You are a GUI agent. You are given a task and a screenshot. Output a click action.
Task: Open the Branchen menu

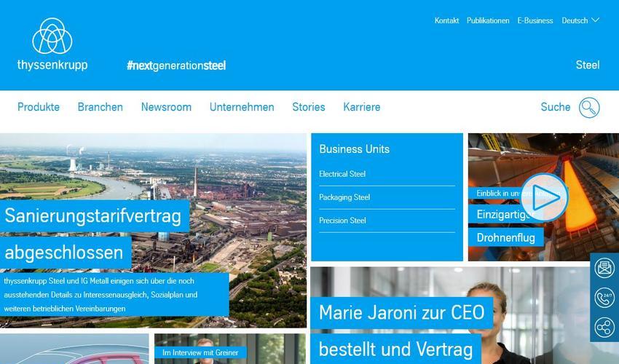pyautogui.click(x=100, y=107)
